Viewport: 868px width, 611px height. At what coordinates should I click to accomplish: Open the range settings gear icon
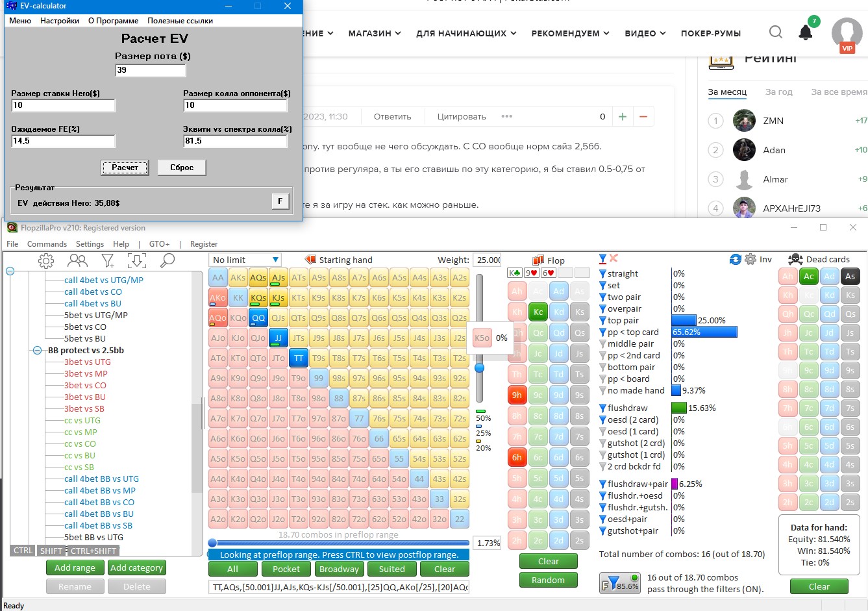pyautogui.click(x=46, y=261)
